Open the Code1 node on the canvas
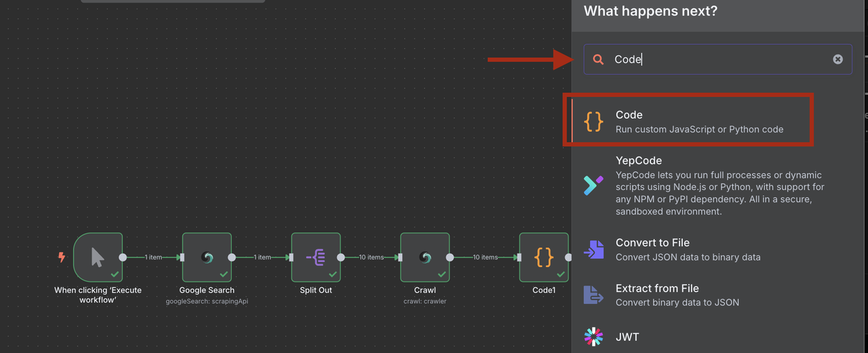The height and width of the screenshot is (353, 868). [x=544, y=257]
